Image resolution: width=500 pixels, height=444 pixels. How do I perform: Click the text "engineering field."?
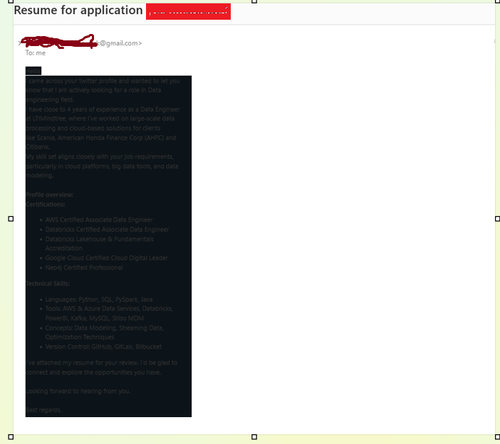(x=50, y=100)
